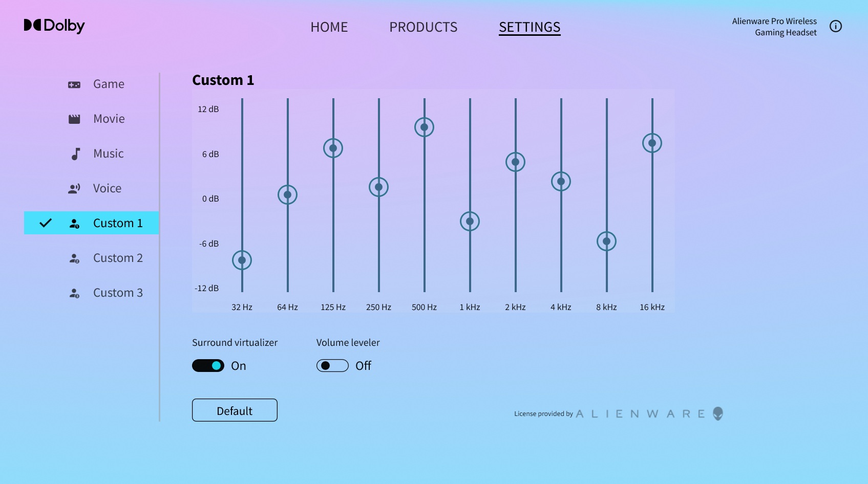Click the 4 kHz slider handle
868x484 pixels.
pos(561,182)
